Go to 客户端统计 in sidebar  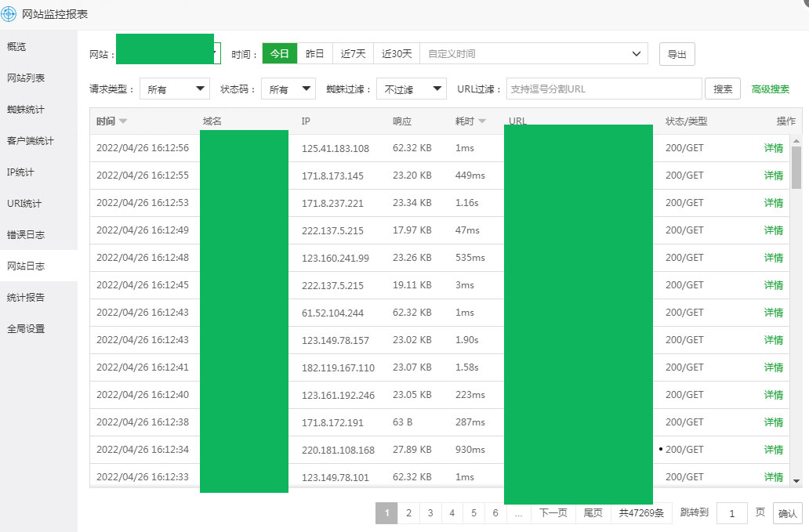coord(31,141)
